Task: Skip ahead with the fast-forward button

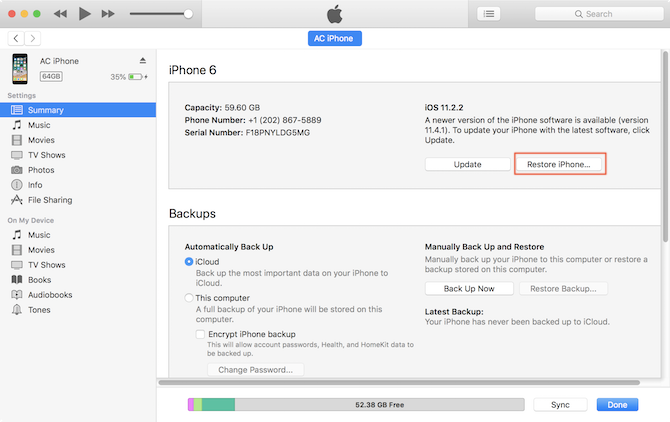Action: 108,14
